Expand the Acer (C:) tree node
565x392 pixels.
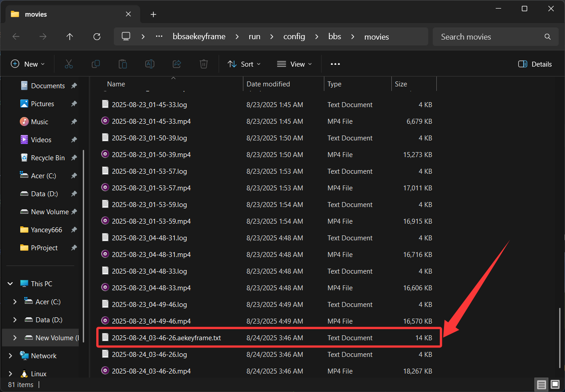pyautogui.click(x=15, y=302)
